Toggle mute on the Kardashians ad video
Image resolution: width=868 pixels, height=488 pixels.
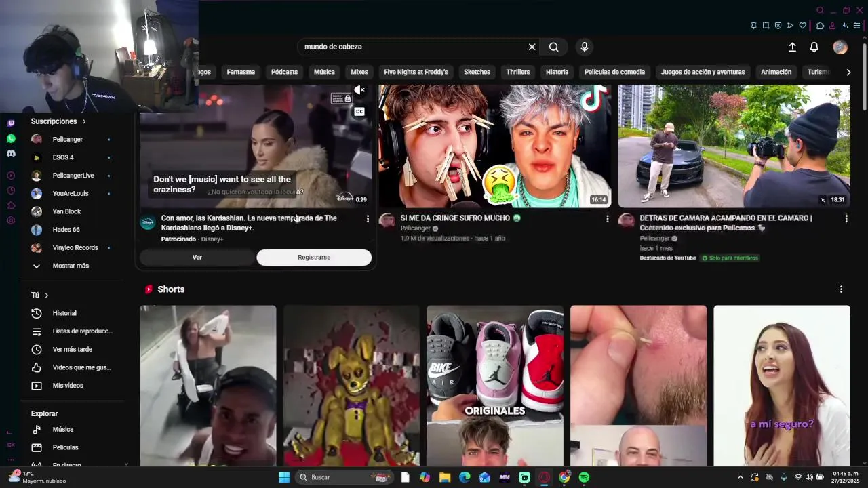(x=359, y=90)
